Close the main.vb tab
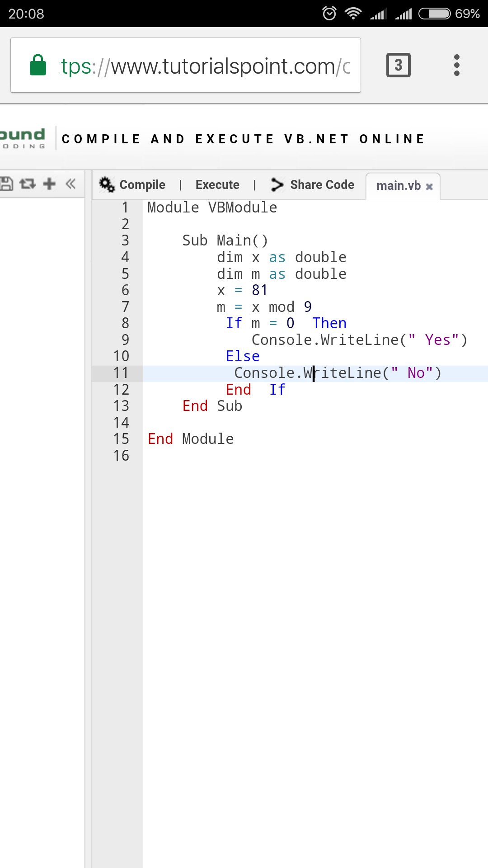The width and height of the screenshot is (488, 868). click(429, 186)
